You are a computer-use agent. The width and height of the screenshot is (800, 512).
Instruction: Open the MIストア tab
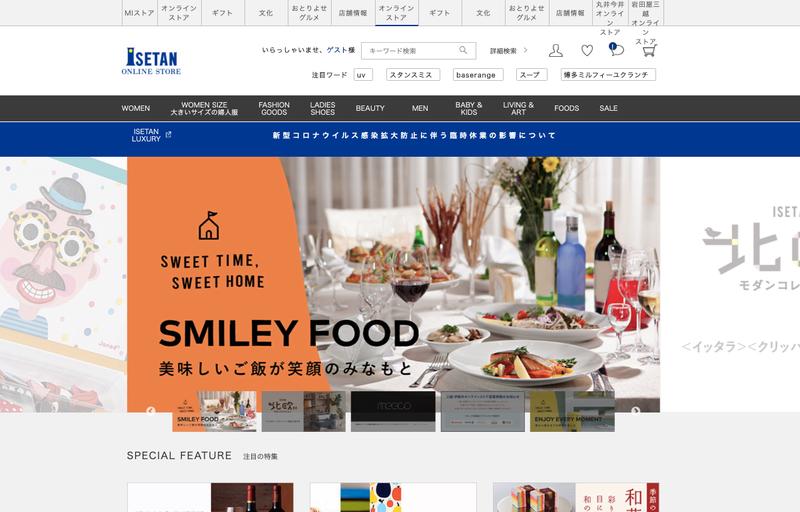[x=139, y=13]
